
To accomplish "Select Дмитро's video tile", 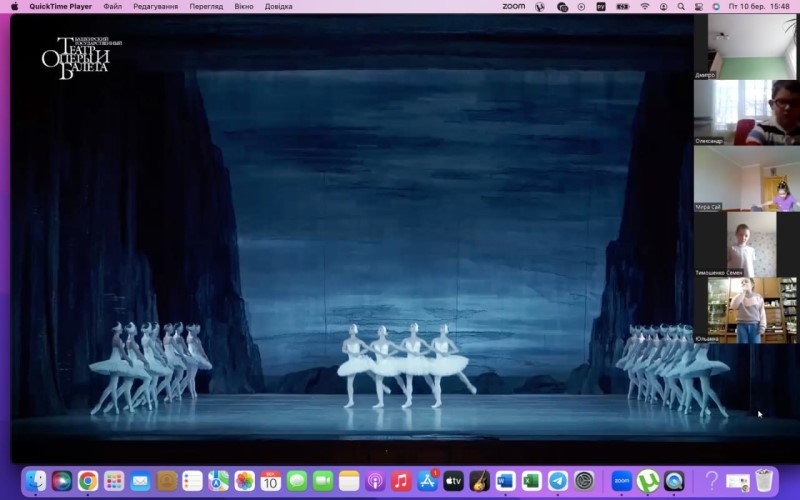I will point(747,46).
